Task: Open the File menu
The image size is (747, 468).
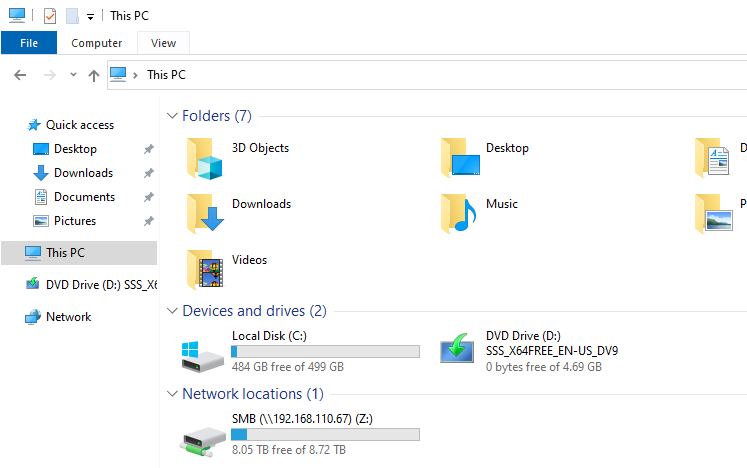Action: click(29, 43)
